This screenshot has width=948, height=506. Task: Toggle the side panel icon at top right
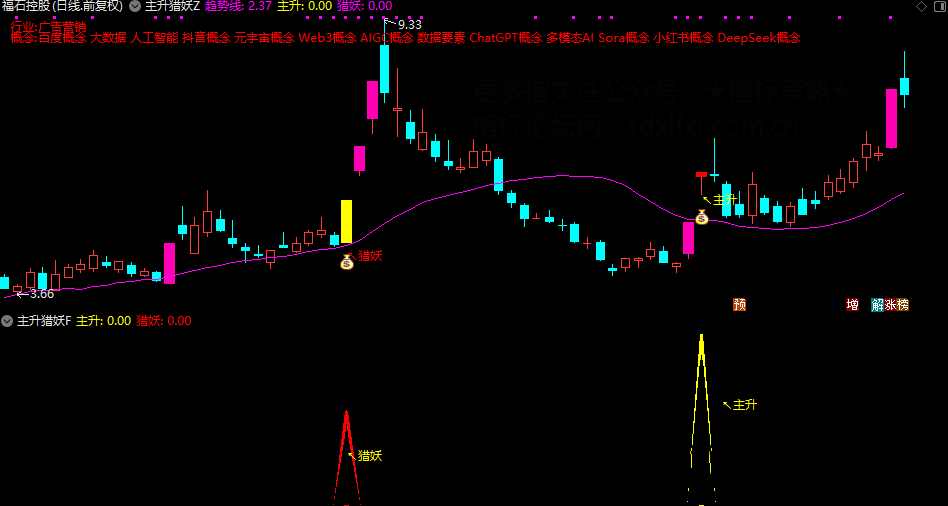tap(938, 7)
